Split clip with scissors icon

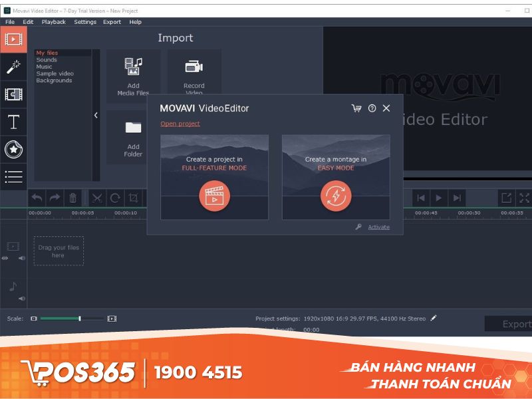pyautogui.click(x=97, y=198)
